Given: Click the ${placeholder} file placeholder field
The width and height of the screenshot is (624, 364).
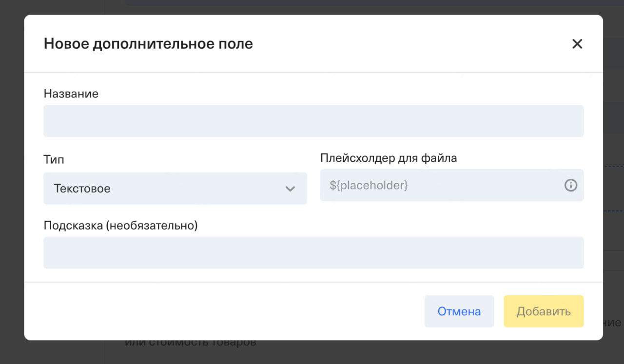Looking at the screenshot, I should click(x=439, y=185).
